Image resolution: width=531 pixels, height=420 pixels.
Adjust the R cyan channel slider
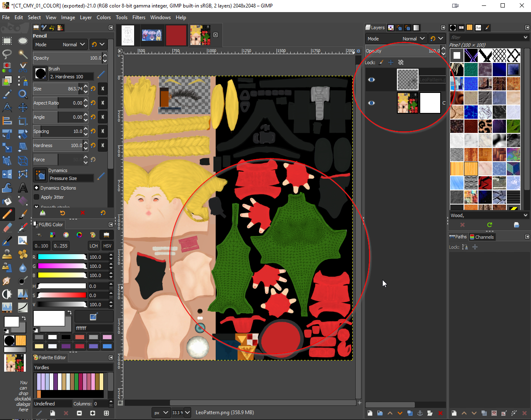62,257
